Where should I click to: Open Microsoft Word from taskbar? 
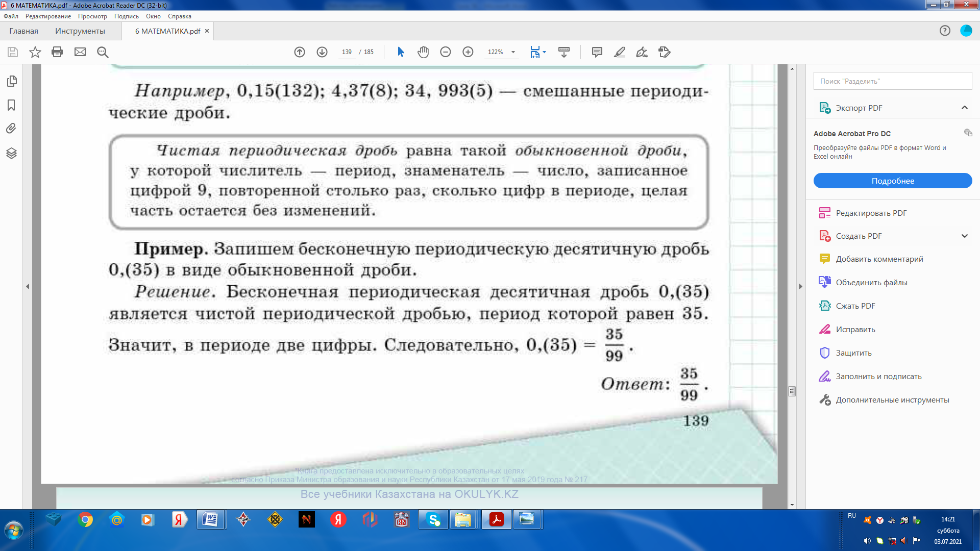coord(210,520)
